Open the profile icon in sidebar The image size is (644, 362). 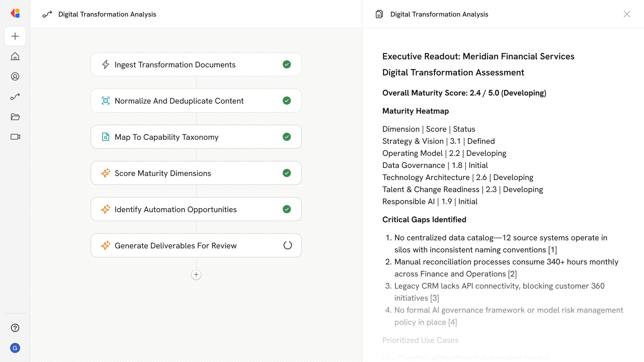(x=15, y=76)
